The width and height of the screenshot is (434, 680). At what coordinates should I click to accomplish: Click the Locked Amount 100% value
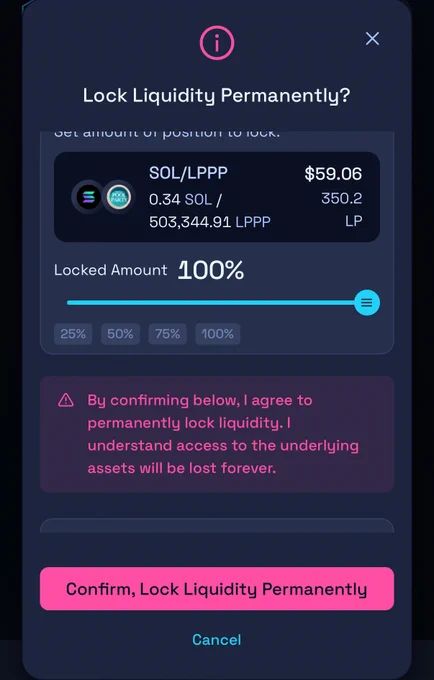tap(211, 270)
